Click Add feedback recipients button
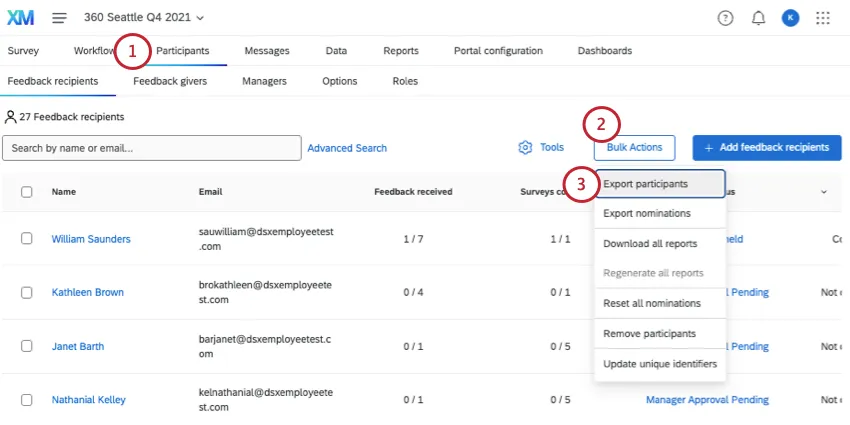Screen dimensions: 850x425 click(767, 147)
